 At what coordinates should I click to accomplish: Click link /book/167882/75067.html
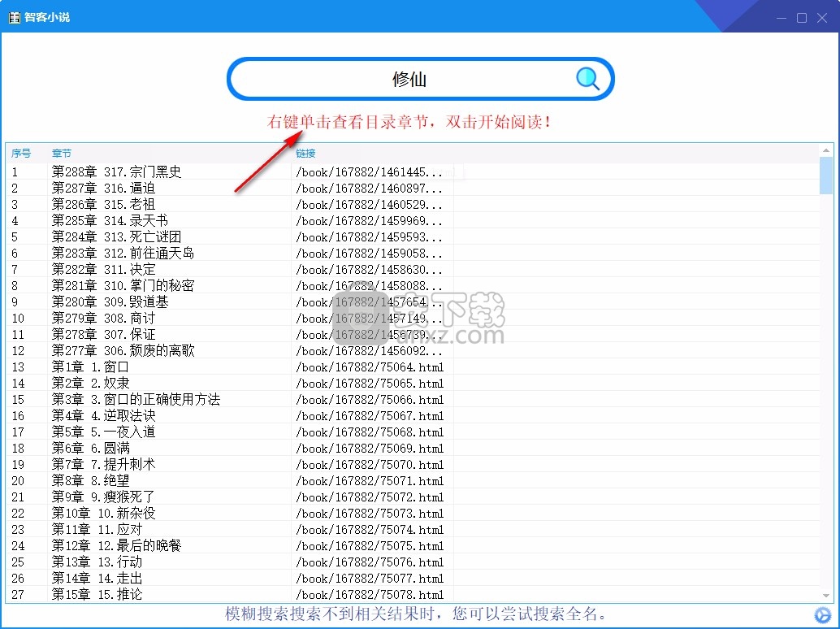pos(370,416)
